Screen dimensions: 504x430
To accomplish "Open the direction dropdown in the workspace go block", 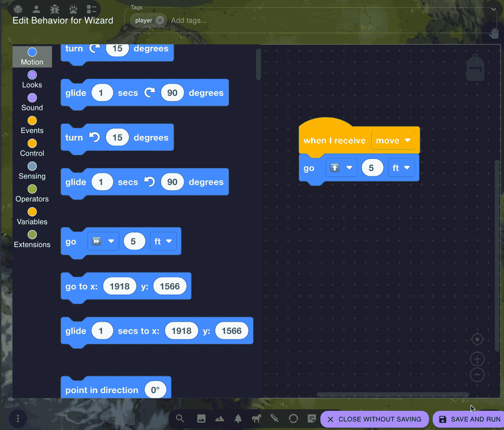I will coord(341,167).
